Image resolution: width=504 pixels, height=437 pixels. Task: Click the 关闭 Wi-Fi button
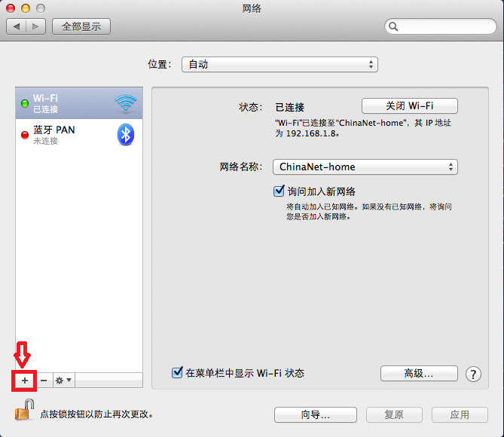point(409,106)
